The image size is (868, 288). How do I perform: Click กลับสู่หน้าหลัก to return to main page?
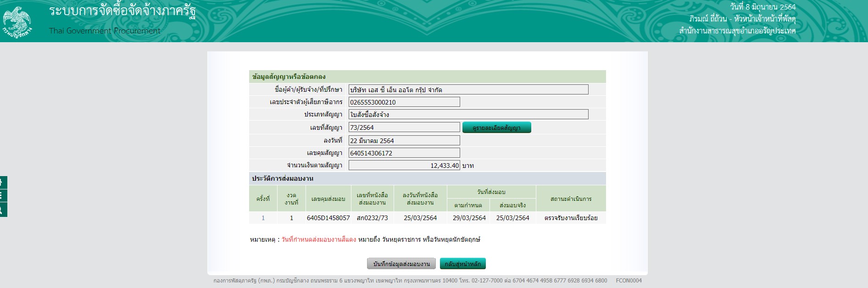point(462,264)
